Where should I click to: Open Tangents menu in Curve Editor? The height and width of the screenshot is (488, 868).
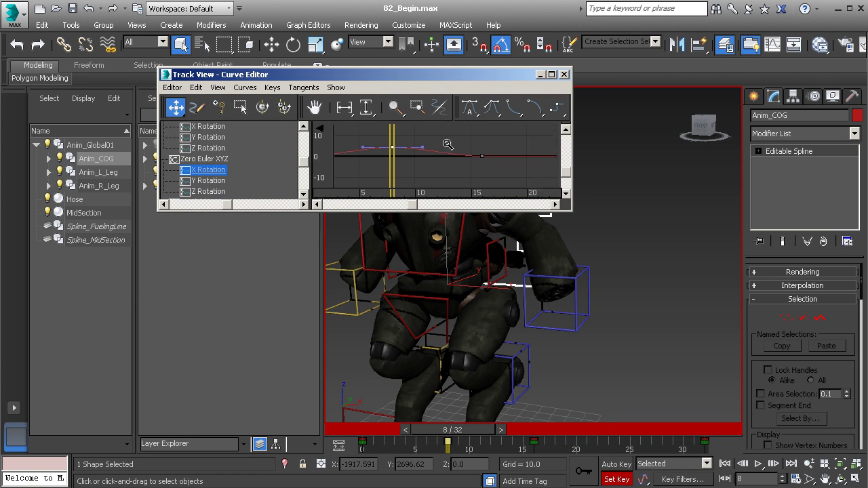303,87
